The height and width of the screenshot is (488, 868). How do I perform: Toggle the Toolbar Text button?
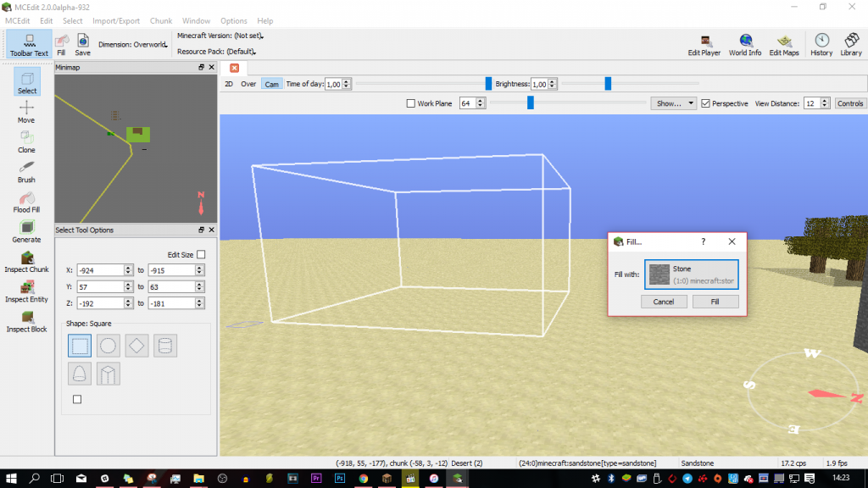[29, 44]
